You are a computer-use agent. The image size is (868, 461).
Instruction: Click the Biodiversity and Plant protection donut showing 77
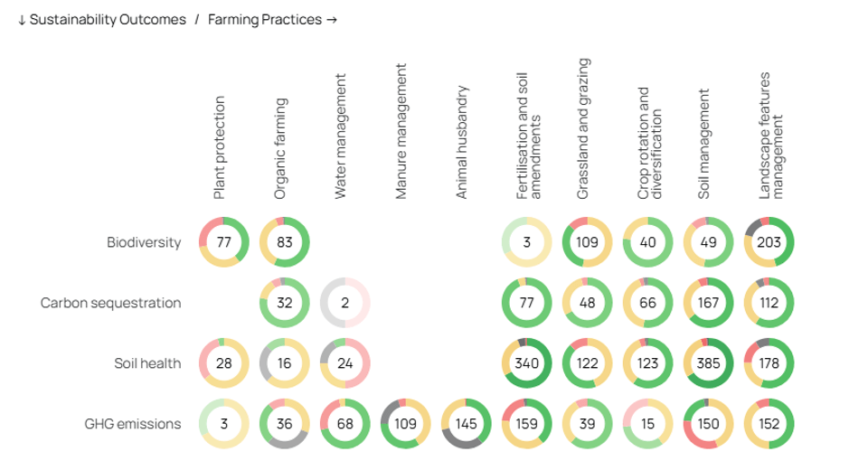[223, 242]
